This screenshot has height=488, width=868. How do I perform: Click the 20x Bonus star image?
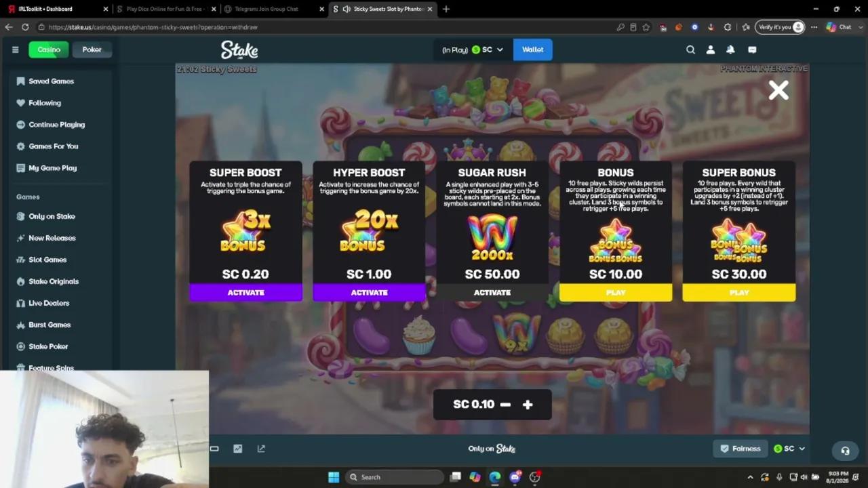(x=369, y=231)
